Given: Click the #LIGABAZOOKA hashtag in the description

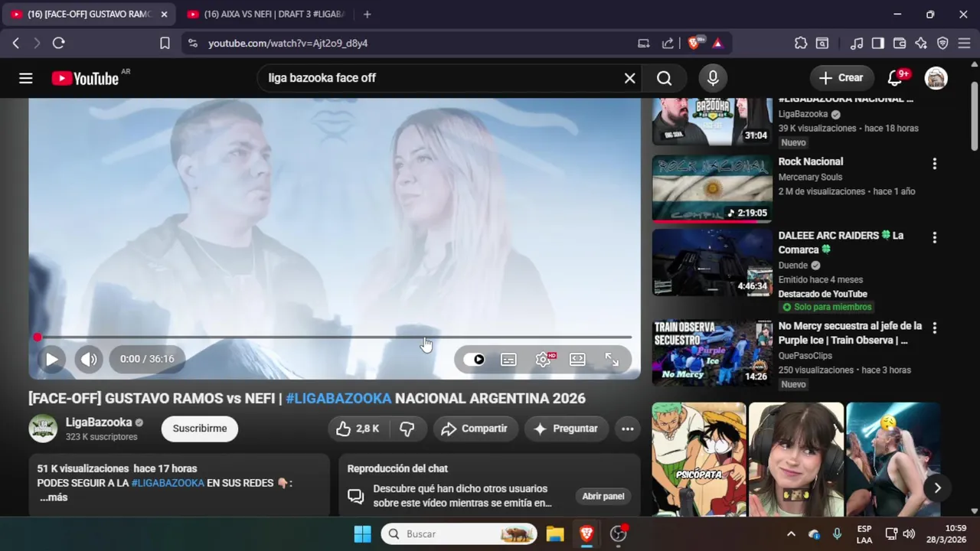Looking at the screenshot, I should point(168,483).
